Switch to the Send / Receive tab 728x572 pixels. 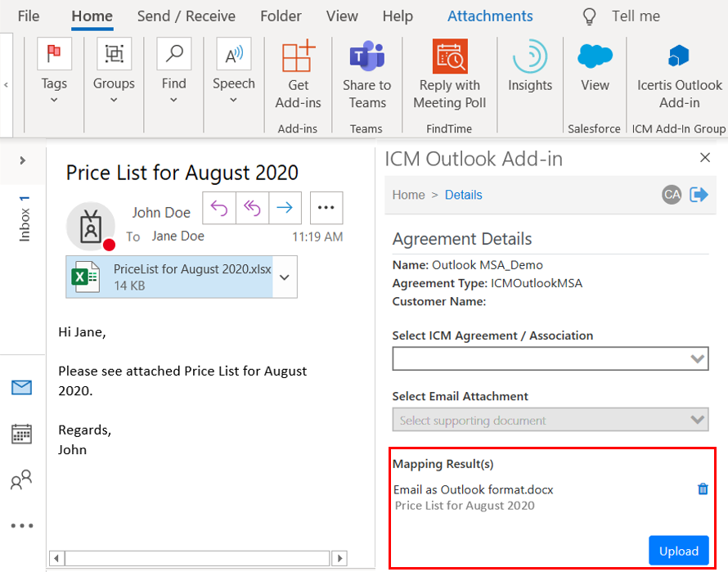(x=186, y=16)
